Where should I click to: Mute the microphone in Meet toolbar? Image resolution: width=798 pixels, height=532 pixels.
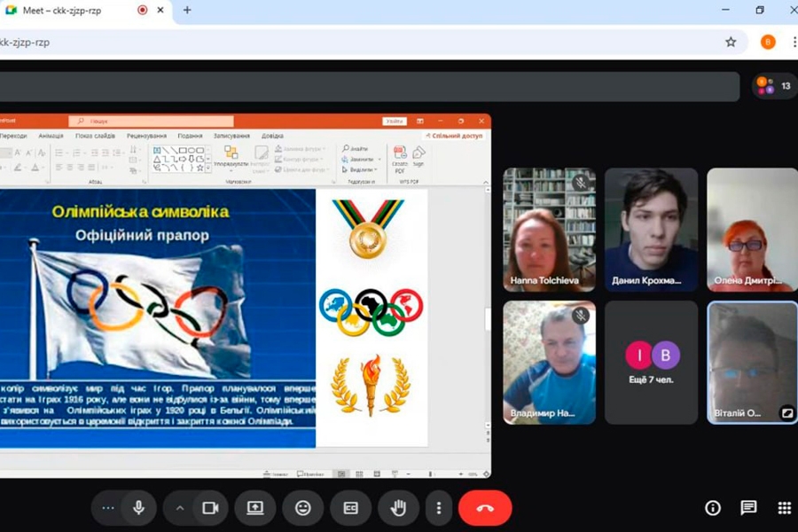coord(138,507)
